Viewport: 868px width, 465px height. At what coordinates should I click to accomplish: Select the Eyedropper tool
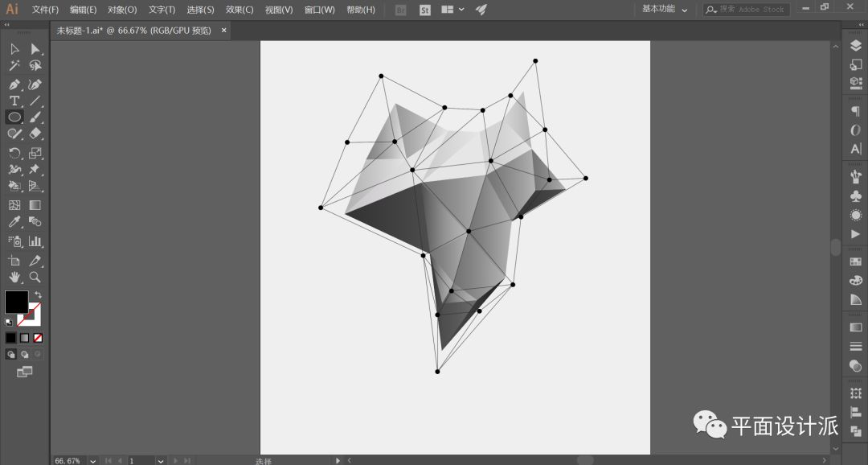click(14, 222)
